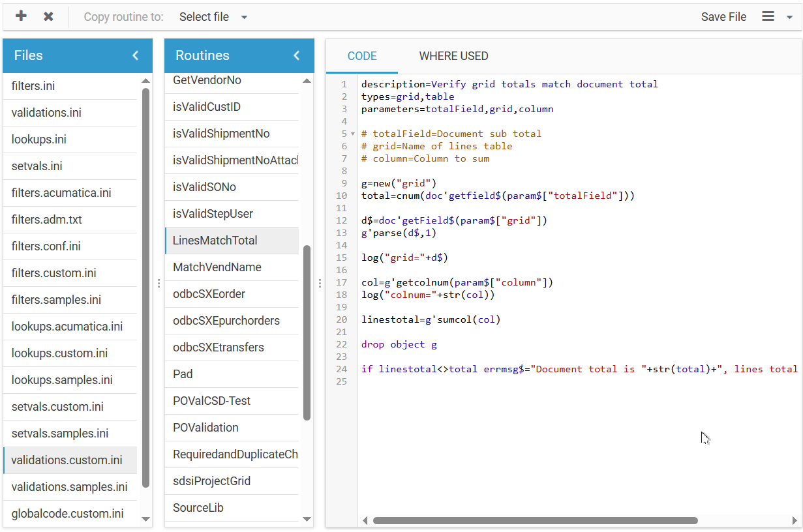Image resolution: width=803 pixels, height=532 pixels.
Task: Select lookups.custom.ini file
Action: click(70, 353)
